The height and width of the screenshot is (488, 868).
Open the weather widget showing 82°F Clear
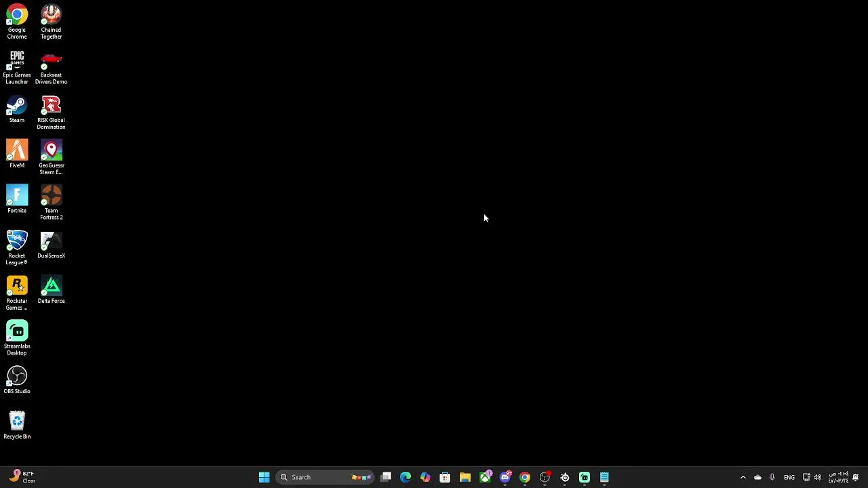tap(22, 477)
